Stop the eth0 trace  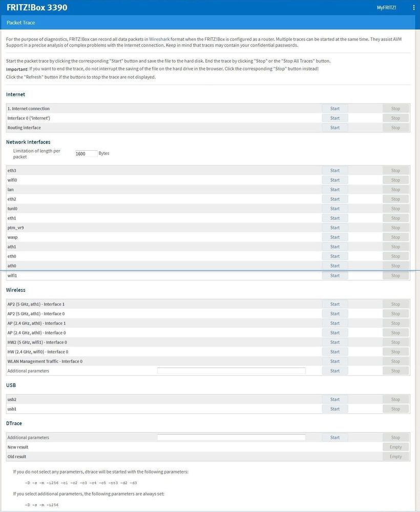click(x=395, y=256)
